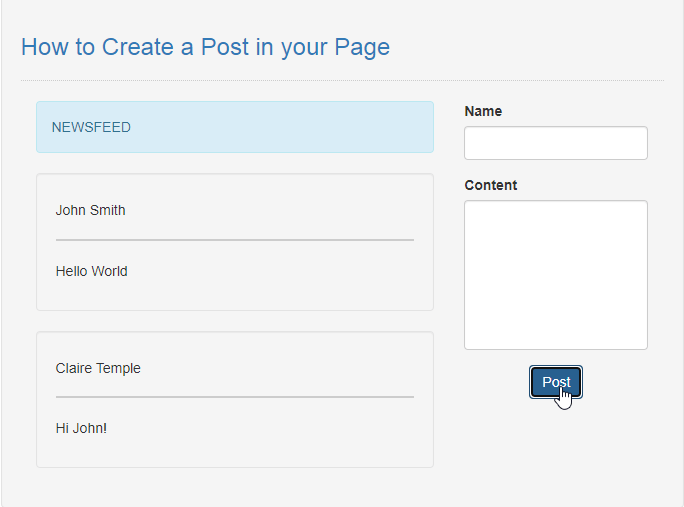Click the page heading about creating a post

coord(205,47)
